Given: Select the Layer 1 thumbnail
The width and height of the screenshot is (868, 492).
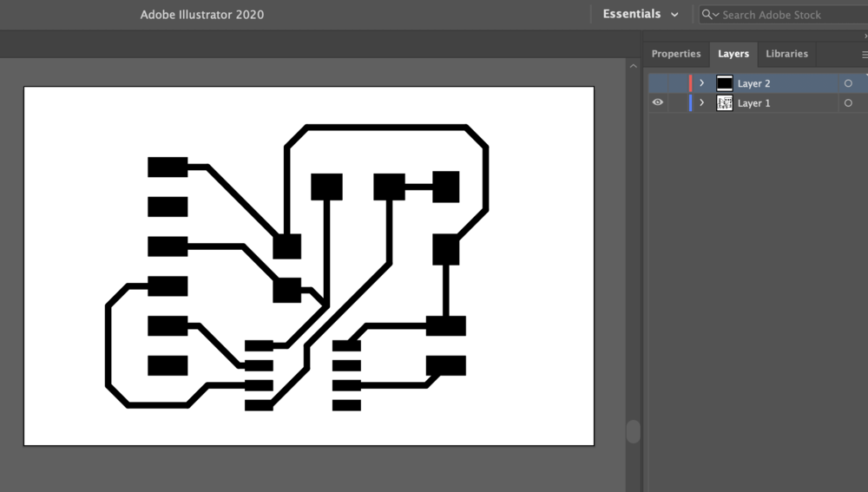Looking at the screenshot, I should (725, 103).
